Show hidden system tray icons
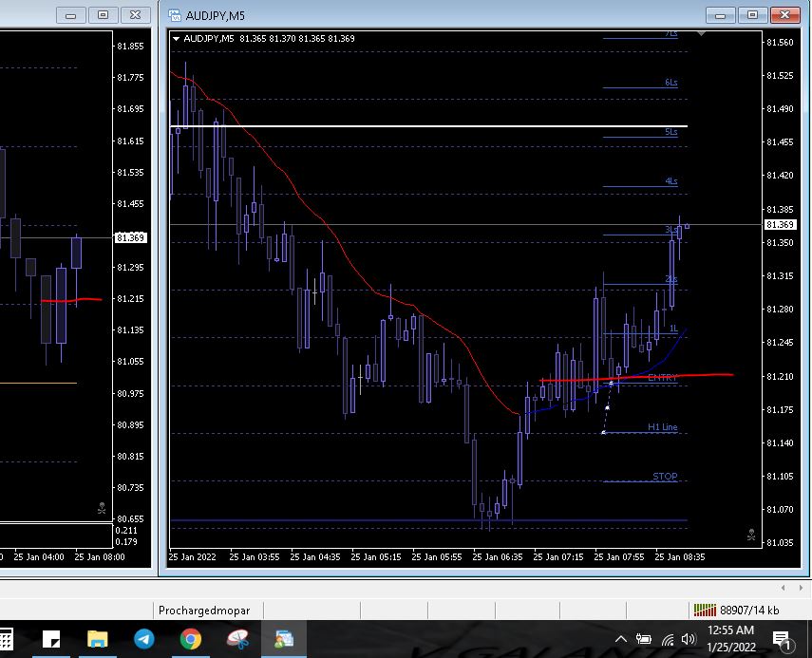The image size is (812, 658). coord(621,639)
